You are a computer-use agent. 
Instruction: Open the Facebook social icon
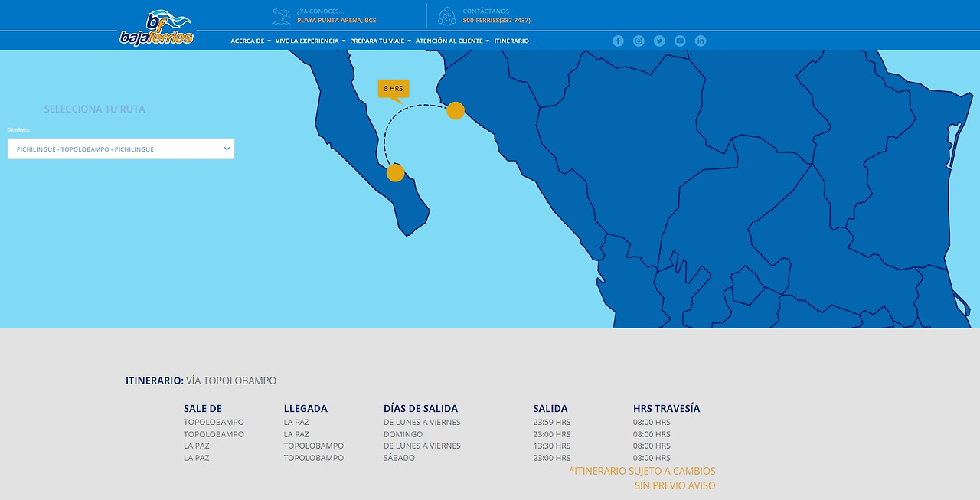[x=618, y=41]
